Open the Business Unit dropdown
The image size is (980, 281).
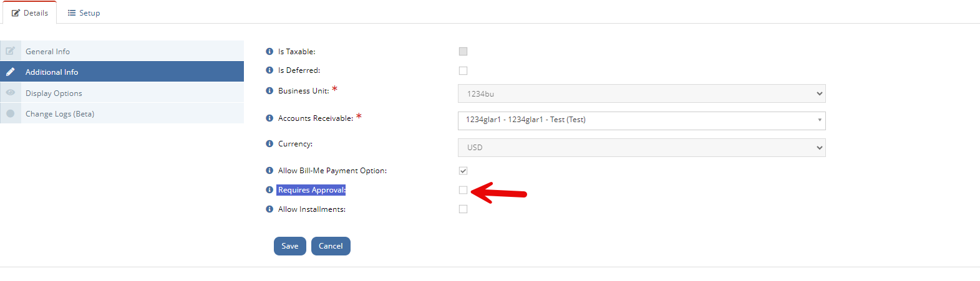pos(641,93)
